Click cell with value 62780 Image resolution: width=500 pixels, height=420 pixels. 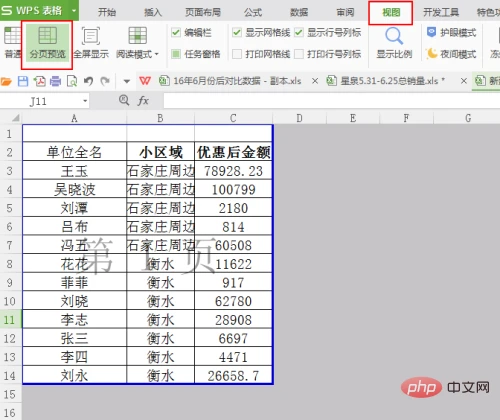click(233, 301)
